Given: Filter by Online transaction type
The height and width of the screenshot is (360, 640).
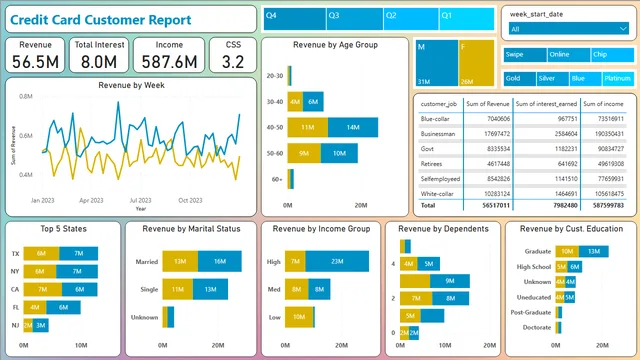Looking at the screenshot, I should (x=569, y=55).
